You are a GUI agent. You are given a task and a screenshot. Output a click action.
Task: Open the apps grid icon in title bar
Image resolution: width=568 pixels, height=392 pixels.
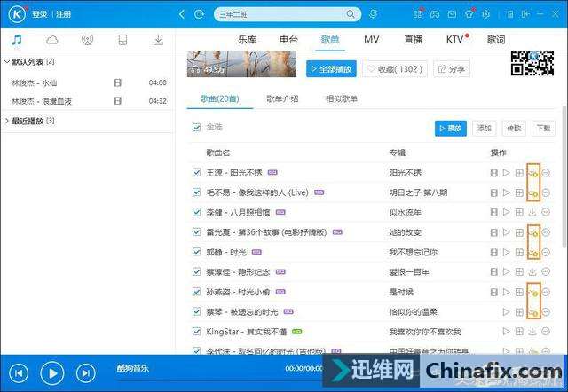pyautogui.click(x=417, y=14)
